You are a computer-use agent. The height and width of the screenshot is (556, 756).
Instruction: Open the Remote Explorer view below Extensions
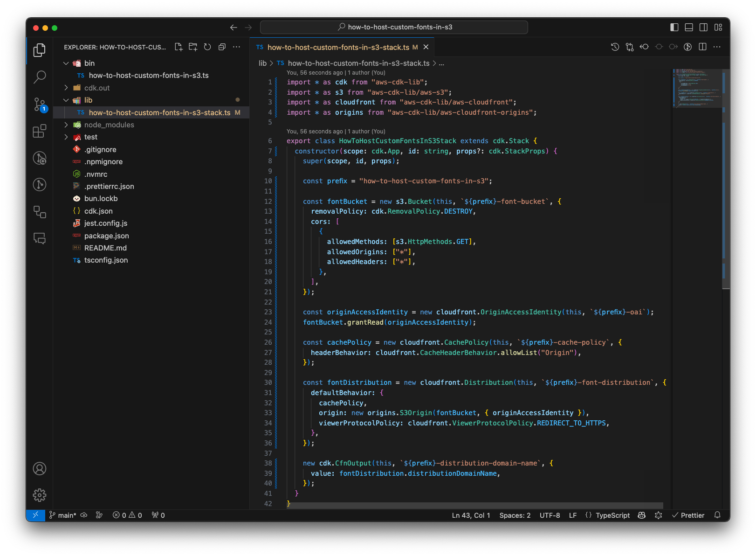click(40, 212)
